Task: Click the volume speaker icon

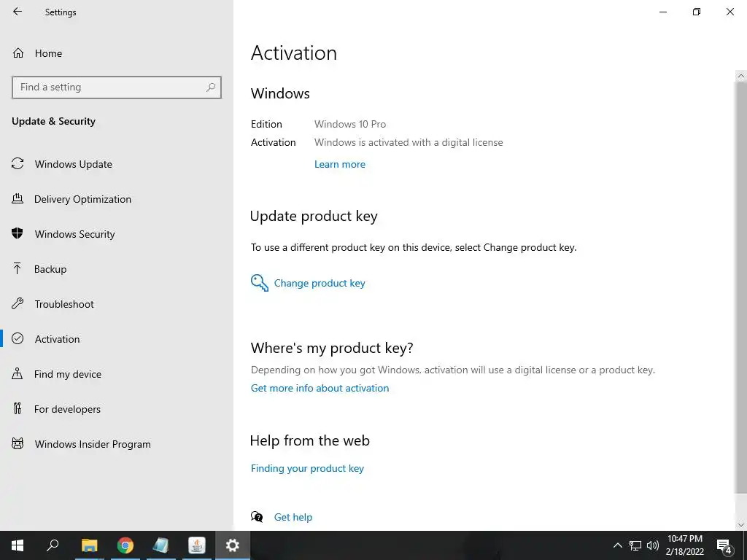Action: (653, 545)
